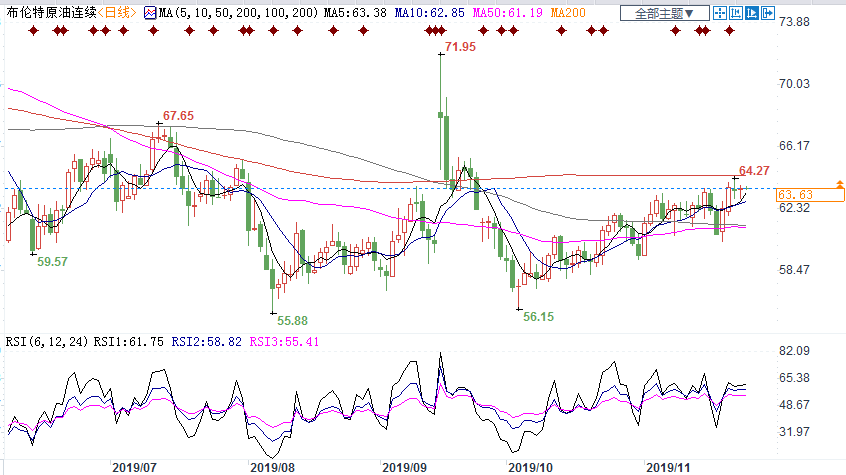Click the export arrow chart icon

[x=768, y=13]
